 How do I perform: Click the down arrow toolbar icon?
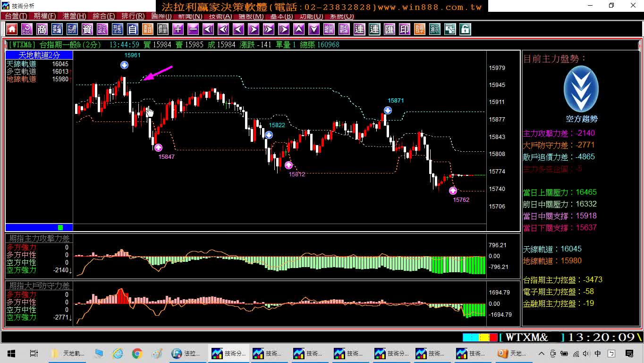(x=314, y=29)
